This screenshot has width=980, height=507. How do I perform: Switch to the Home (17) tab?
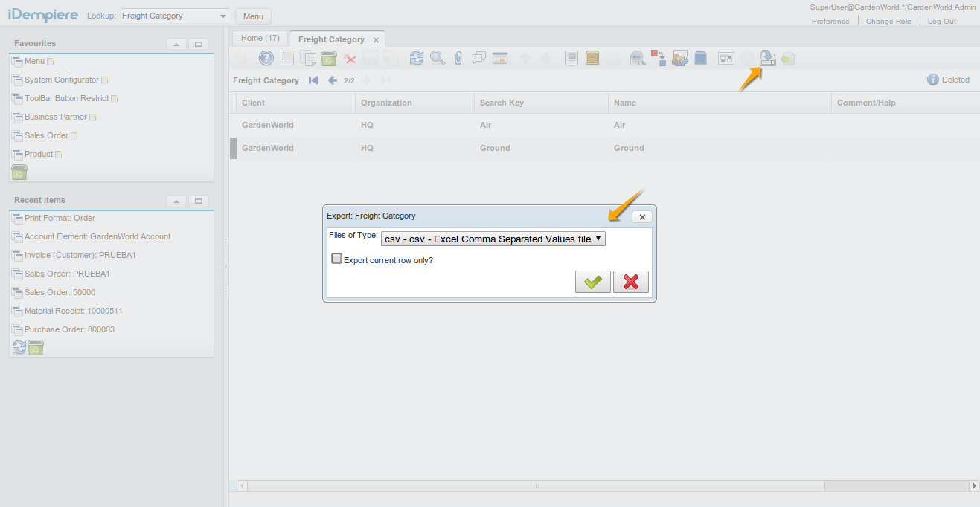tap(258, 37)
